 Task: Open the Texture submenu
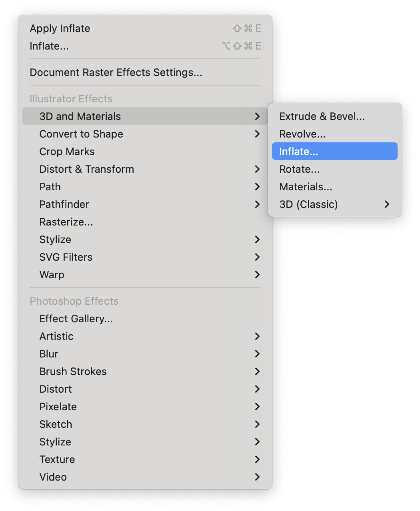tap(145, 459)
